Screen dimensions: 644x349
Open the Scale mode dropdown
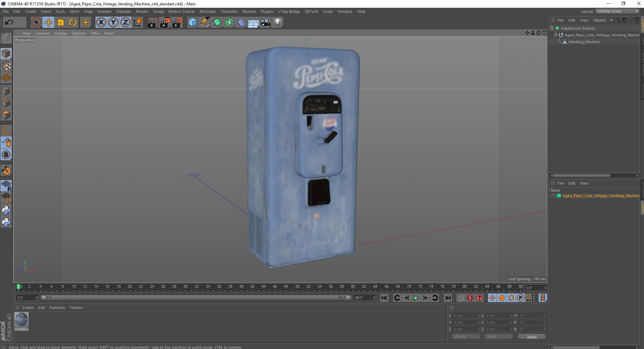(498, 337)
